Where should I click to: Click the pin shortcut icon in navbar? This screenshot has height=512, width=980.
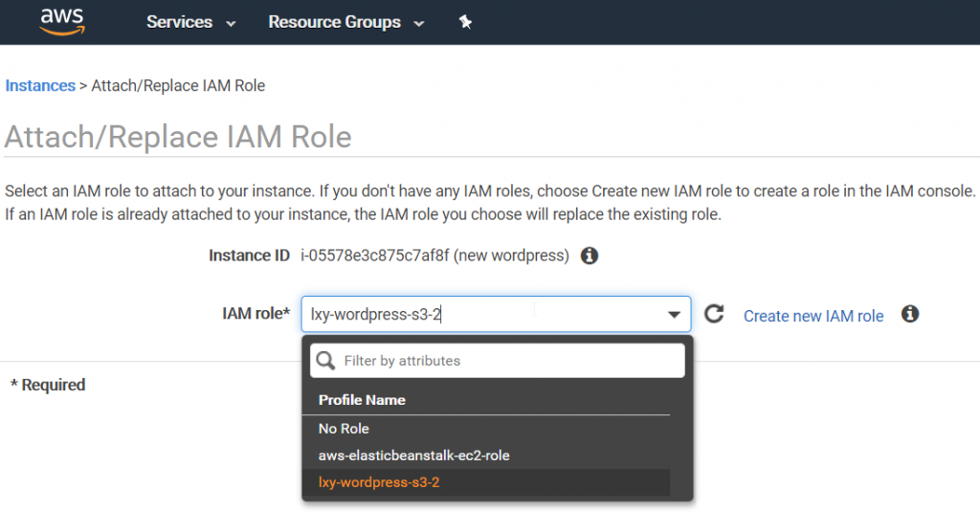[x=465, y=22]
